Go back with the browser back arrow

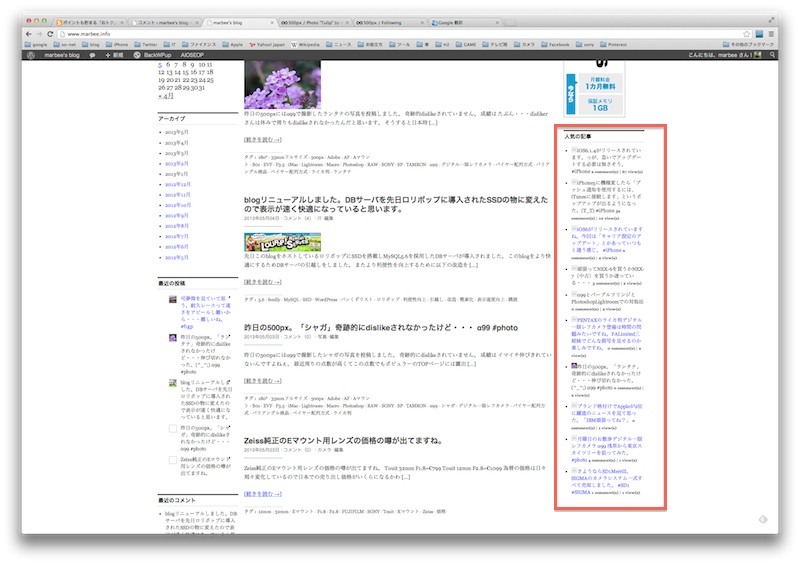[29, 34]
